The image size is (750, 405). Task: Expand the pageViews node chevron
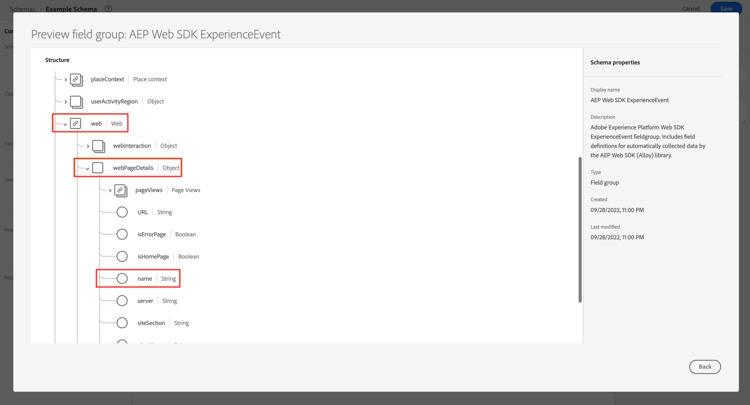(x=110, y=190)
